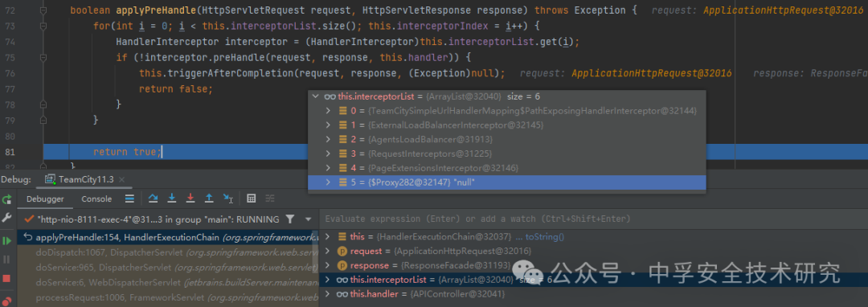Expand item 0 PathExposingHandlerInterceptor

(329, 111)
